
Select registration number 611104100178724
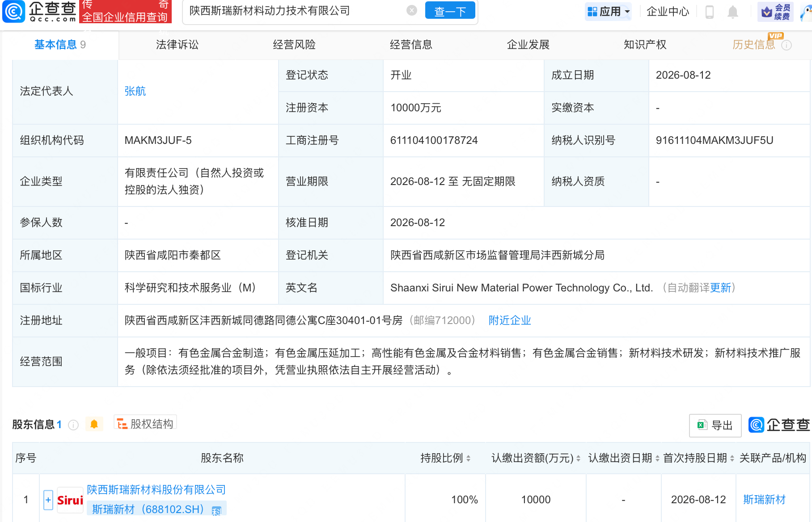click(x=434, y=140)
